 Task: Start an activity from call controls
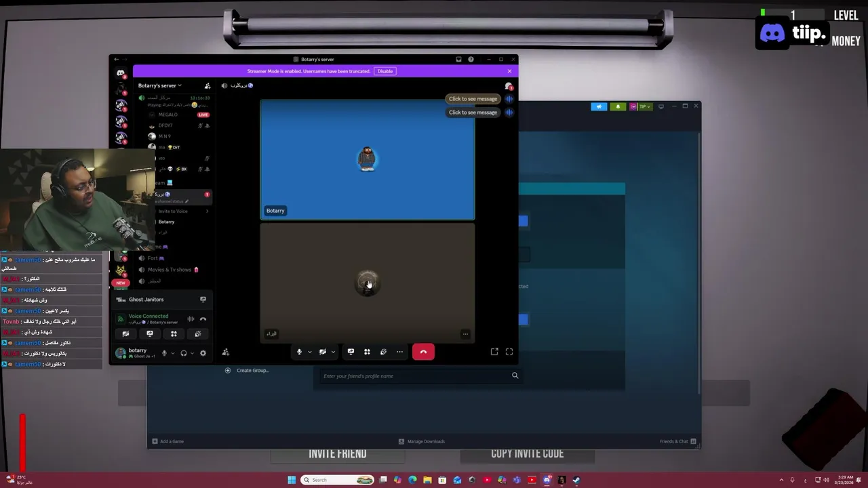click(367, 352)
